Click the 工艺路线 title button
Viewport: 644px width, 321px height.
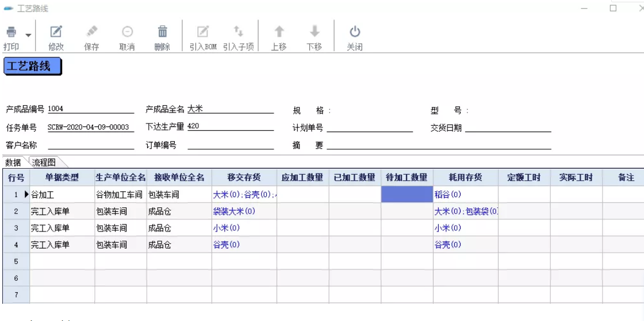[32, 67]
